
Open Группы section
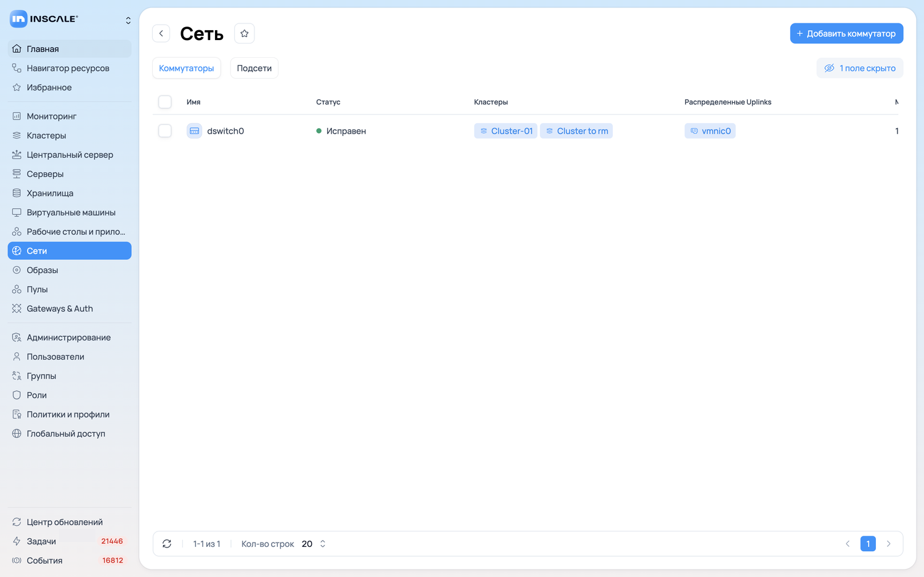point(70,376)
